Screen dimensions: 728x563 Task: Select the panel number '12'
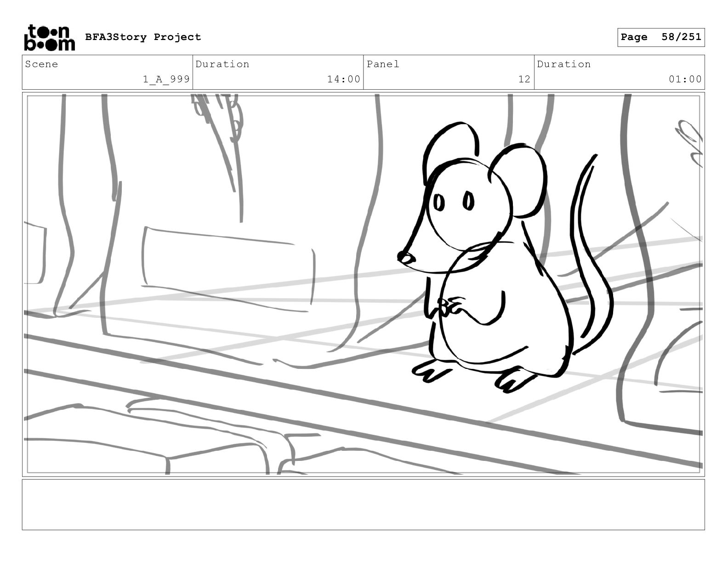pos(524,80)
